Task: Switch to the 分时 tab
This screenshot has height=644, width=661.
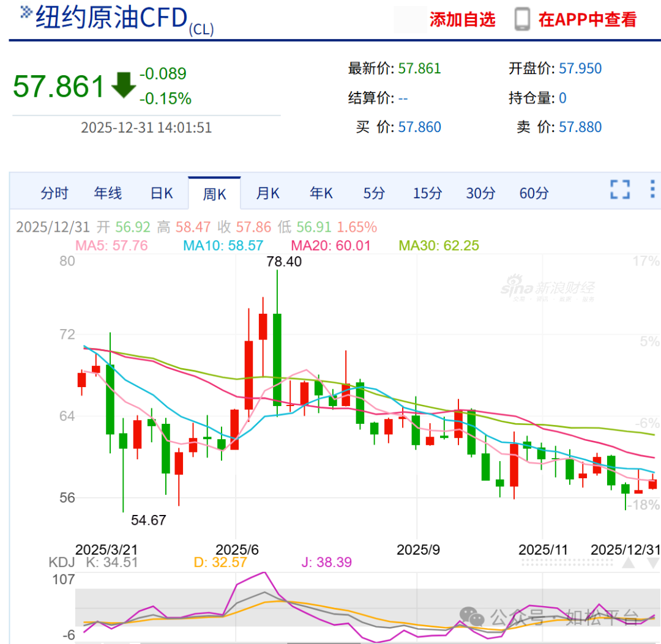Action: (x=56, y=193)
